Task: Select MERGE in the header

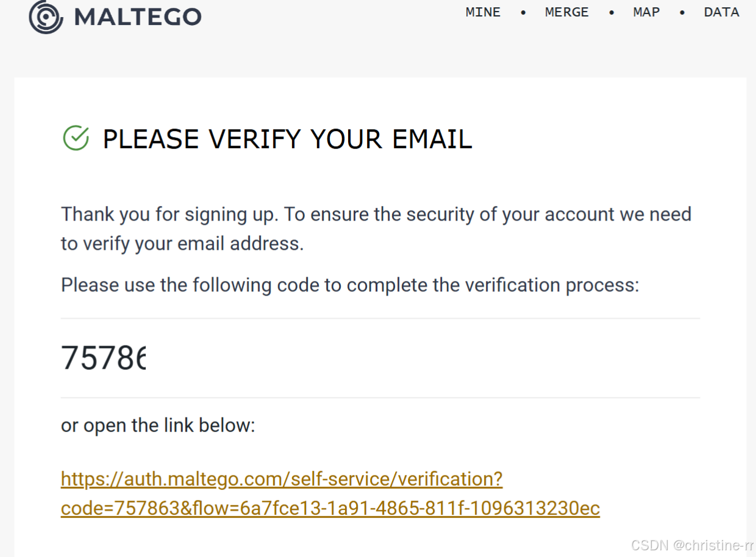Action: 566,12
